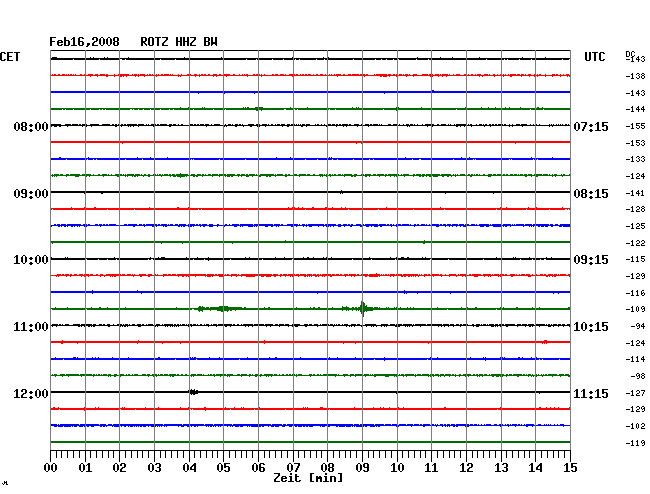Click the DC offset value -155

(x=635, y=126)
